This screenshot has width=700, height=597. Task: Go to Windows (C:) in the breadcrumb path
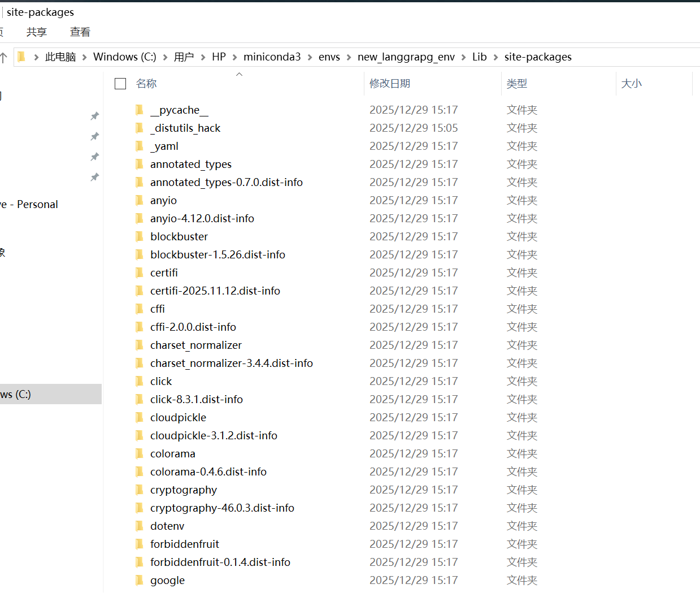[125, 57]
